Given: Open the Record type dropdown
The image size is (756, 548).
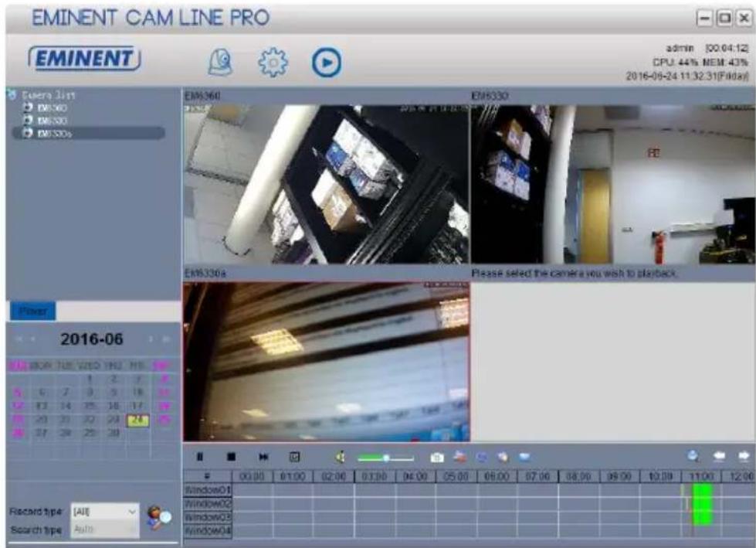Looking at the screenshot, I should (x=105, y=512).
